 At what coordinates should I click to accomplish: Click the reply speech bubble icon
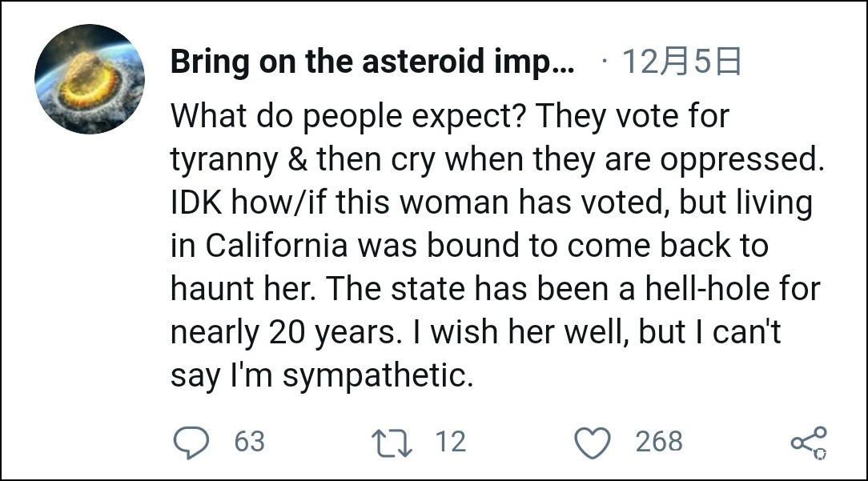pyautogui.click(x=191, y=442)
